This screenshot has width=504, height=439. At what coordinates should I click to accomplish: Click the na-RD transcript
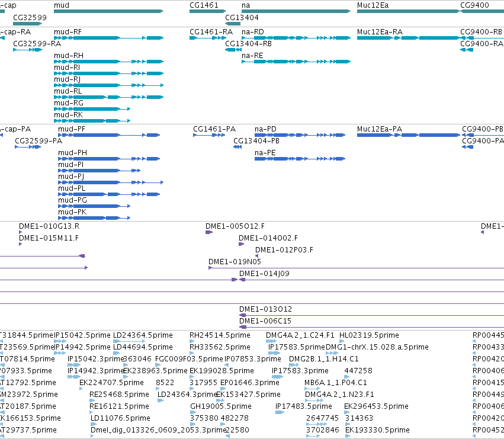coord(296,38)
